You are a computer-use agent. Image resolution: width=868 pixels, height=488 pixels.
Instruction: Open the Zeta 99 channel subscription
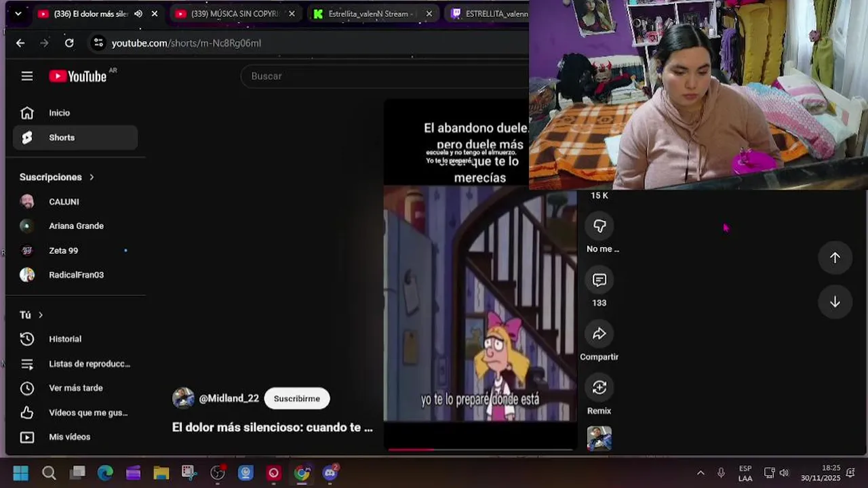tap(75, 250)
